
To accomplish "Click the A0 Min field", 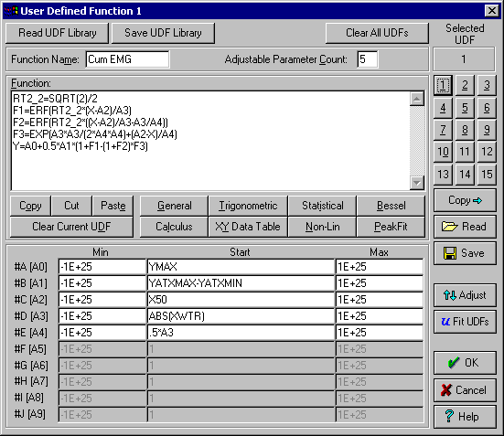I will click(102, 267).
